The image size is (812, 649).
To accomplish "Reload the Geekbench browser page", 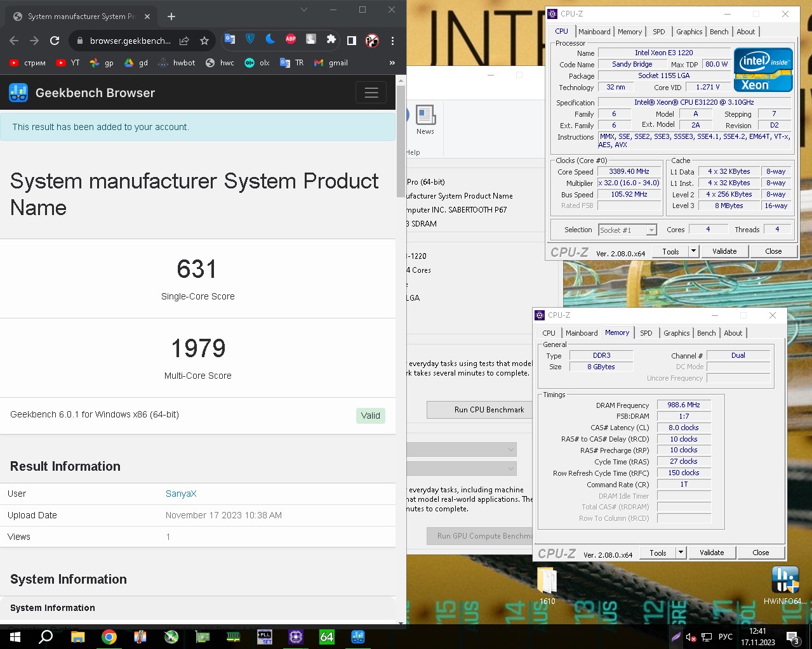I will (55, 41).
